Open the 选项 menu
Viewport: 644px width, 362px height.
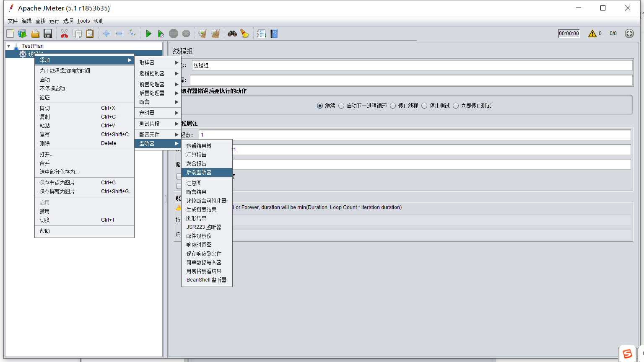pos(68,21)
